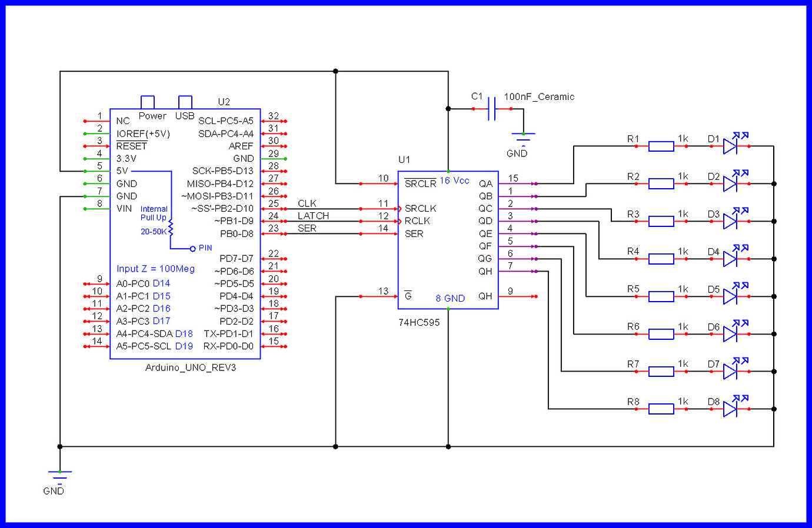812x528 pixels.
Task: Click the PIN node circle on D10 line
Action: pos(193,248)
